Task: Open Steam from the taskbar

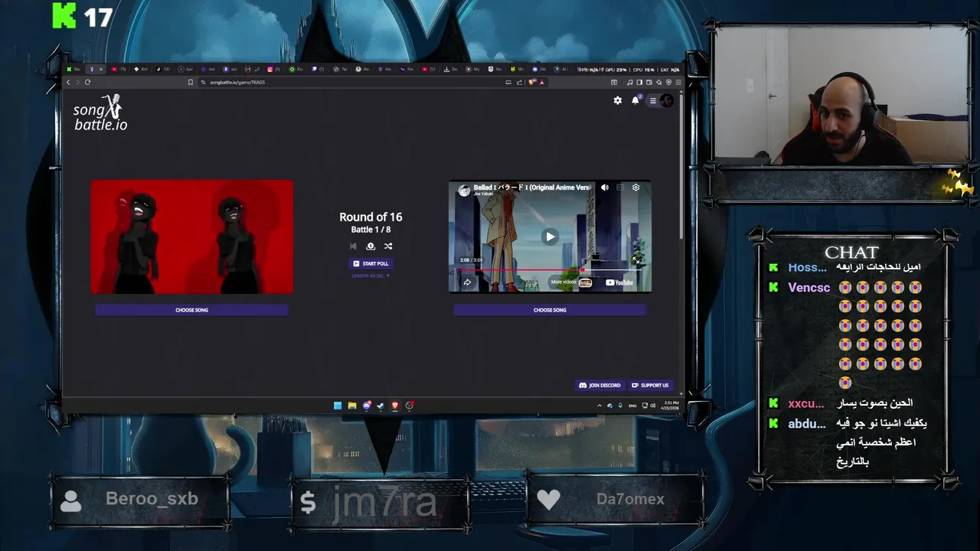Action: 381,406
